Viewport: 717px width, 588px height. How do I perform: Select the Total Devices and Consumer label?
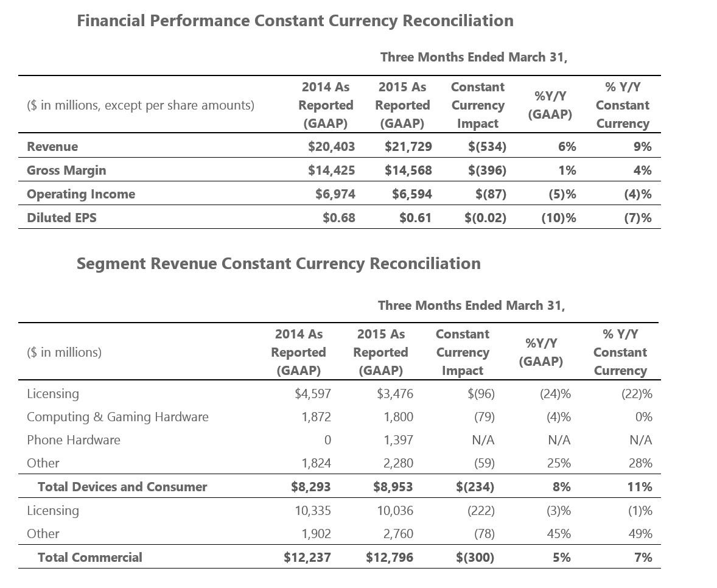(122, 487)
